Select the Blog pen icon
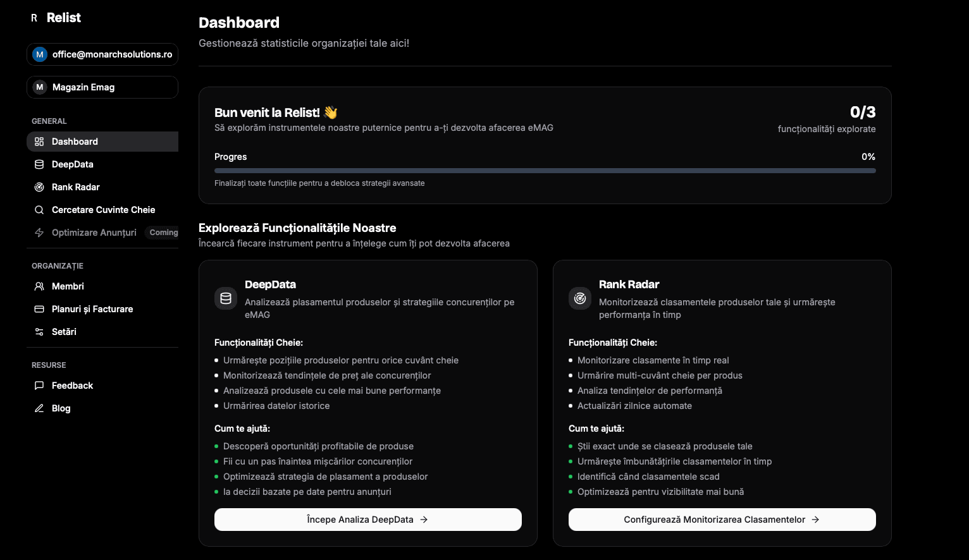The height and width of the screenshot is (560, 969). (x=39, y=408)
